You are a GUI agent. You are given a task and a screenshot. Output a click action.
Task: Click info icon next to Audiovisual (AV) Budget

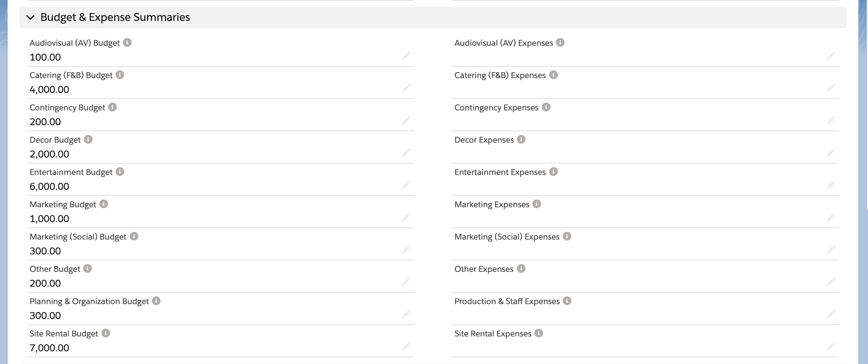(127, 42)
